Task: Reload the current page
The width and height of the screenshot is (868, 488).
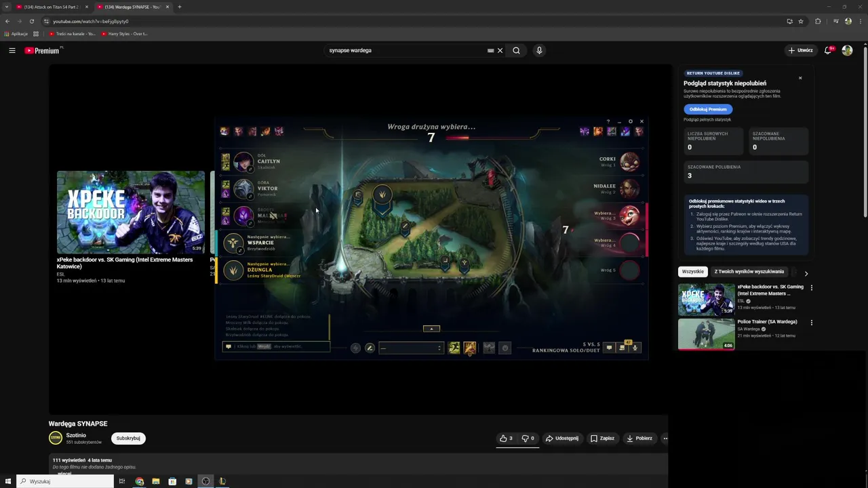Action: [x=31, y=21]
